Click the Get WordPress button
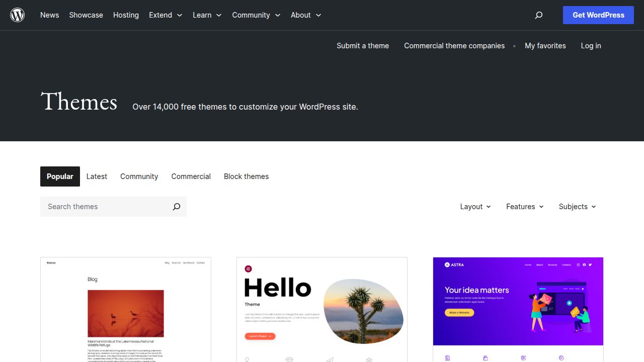 coord(598,15)
